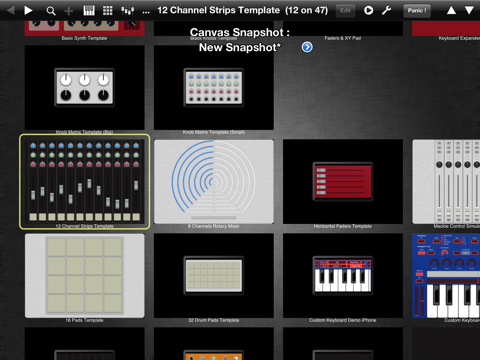Screen dimensions: 480x360
Task: Select the 12 Channel Strips Template thumbnail
Action: (85, 182)
